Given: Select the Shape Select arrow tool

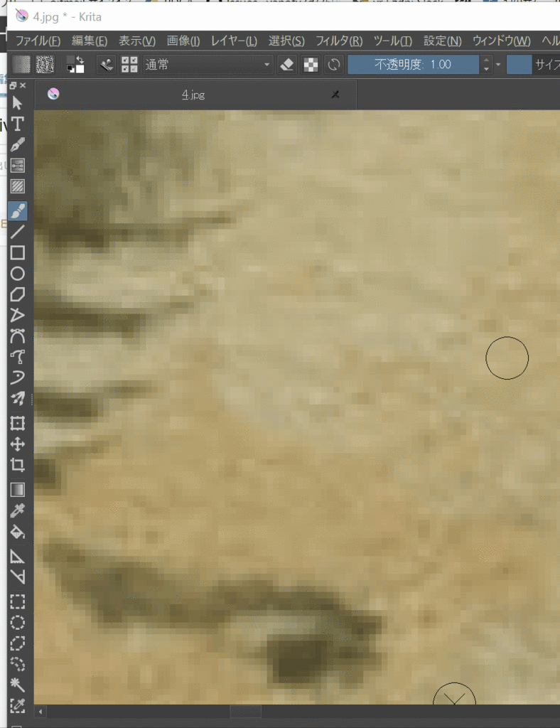Looking at the screenshot, I should (18, 102).
